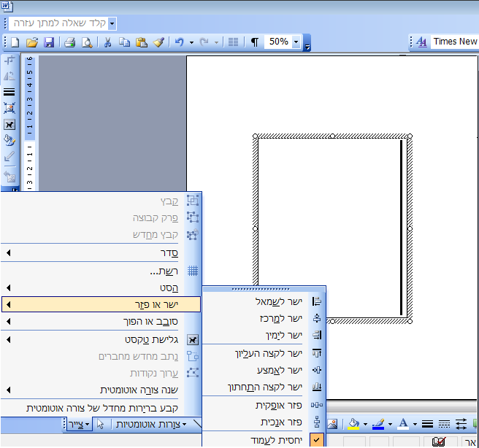Click the Insert Picture icon on drawing toolbar
Image resolution: width=479 pixels, height=448 pixels.
point(332,424)
